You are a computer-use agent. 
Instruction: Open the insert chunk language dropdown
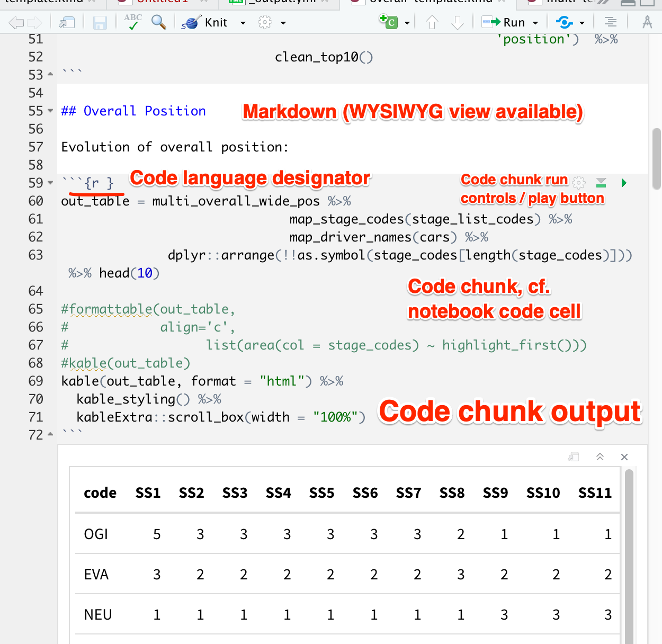point(407,23)
